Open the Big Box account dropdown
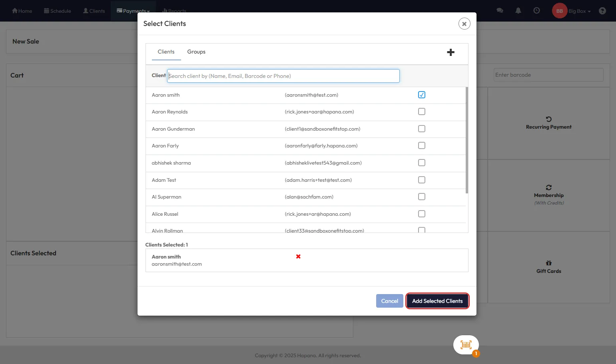 pyautogui.click(x=579, y=11)
